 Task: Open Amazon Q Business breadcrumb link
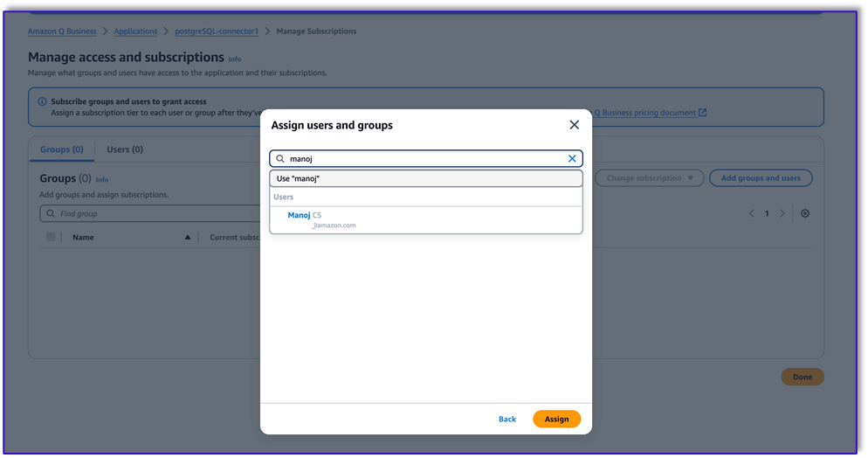tap(62, 31)
